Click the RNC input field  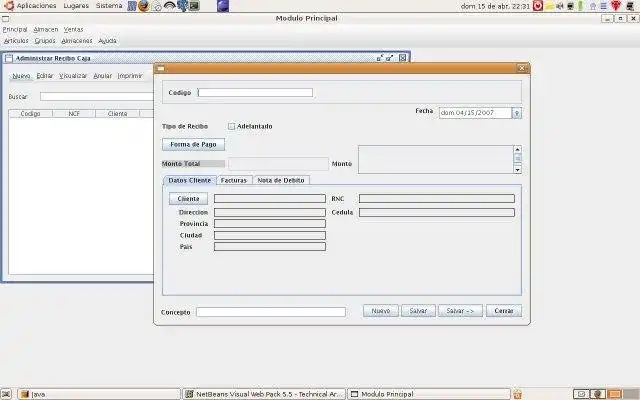coord(437,199)
